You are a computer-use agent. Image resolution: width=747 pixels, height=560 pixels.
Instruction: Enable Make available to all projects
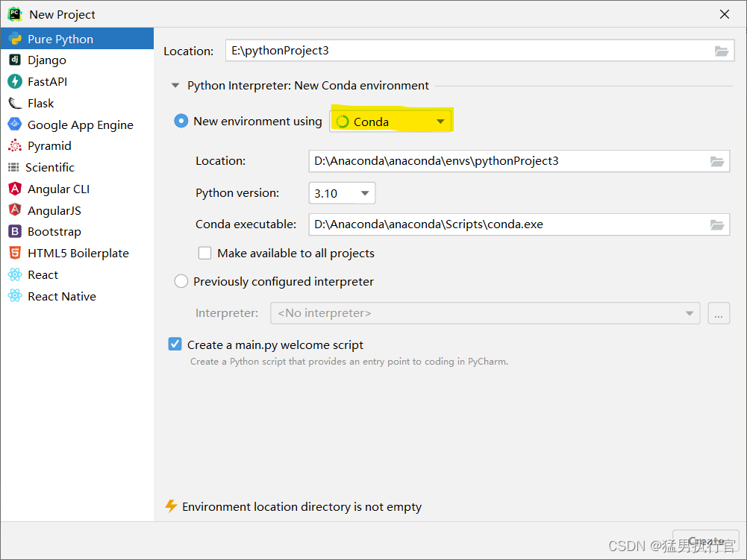(x=205, y=253)
